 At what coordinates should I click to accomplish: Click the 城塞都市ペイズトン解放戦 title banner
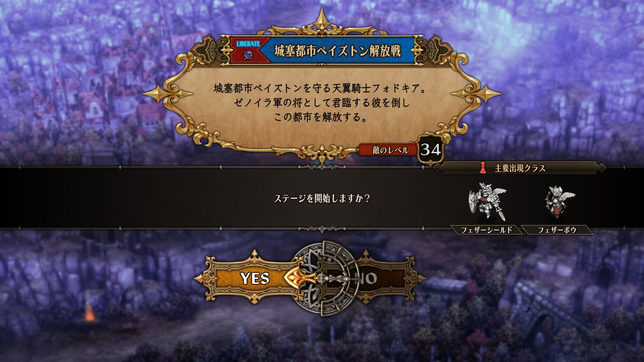337,51
